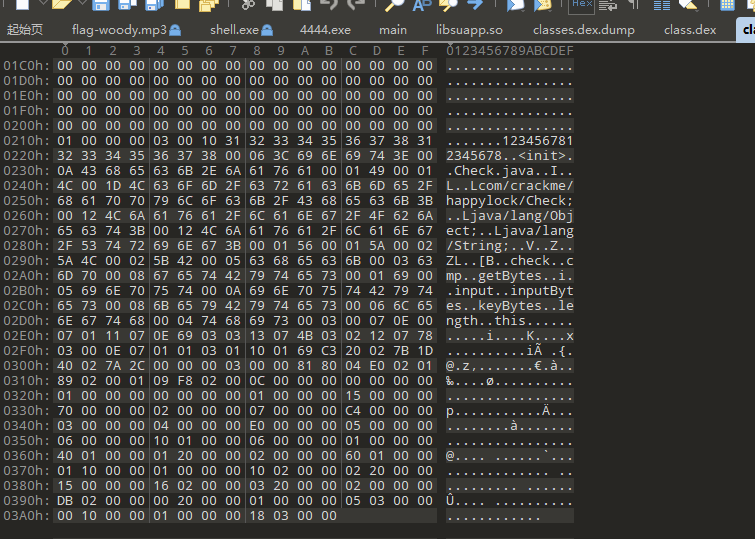Run a template via toolbar icon
The image size is (755, 539).
point(542,4)
